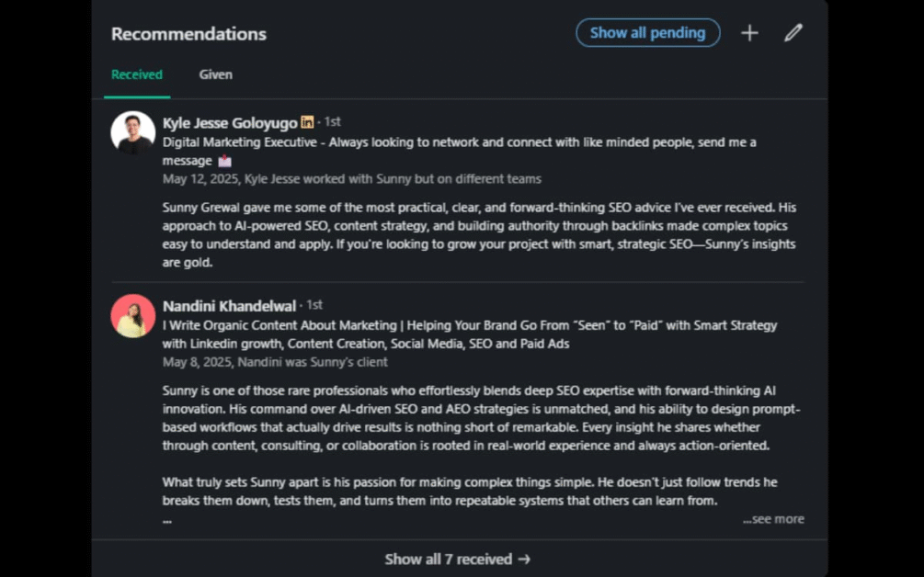
Task: Click the pencil edit recommendations icon
Action: (x=793, y=33)
